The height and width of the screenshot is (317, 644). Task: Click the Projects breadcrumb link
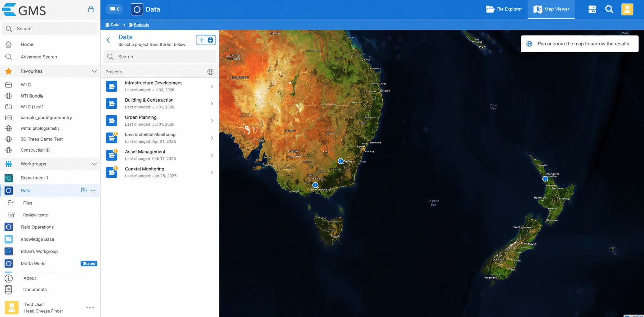[x=139, y=25]
